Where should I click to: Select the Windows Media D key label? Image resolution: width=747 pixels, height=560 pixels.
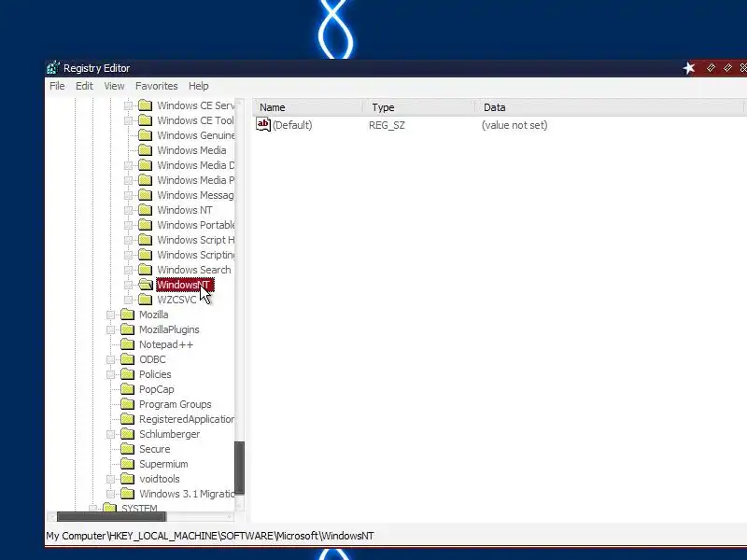196,165
